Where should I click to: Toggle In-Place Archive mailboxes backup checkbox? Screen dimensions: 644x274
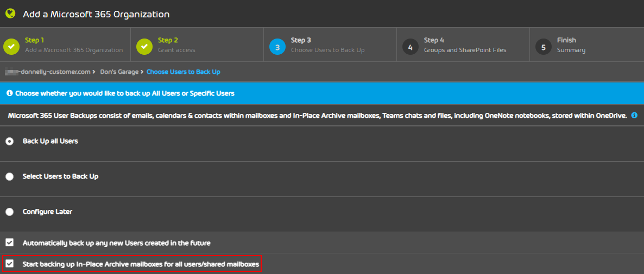[9, 264]
